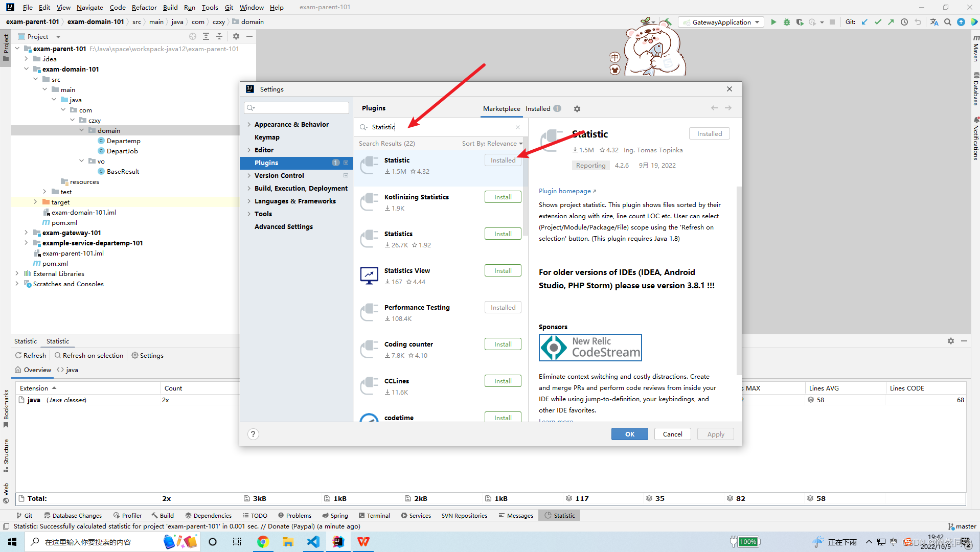The image size is (980, 552).
Task: Hide the Project tool window
Action: point(249,36)
